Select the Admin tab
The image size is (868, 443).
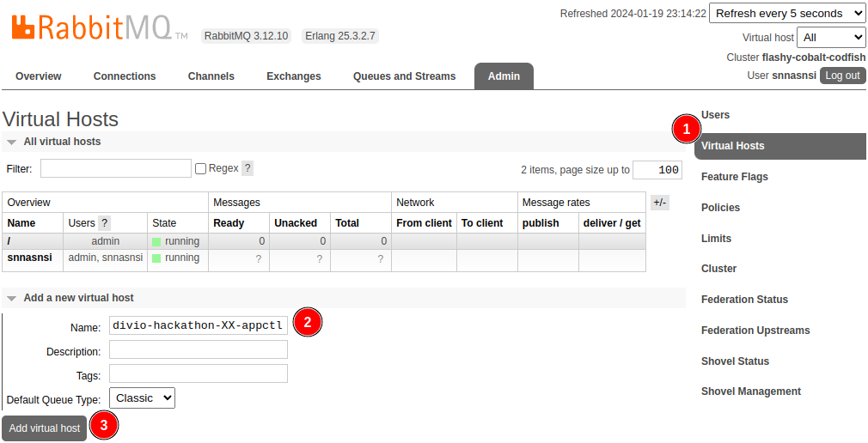coord(504,76)
